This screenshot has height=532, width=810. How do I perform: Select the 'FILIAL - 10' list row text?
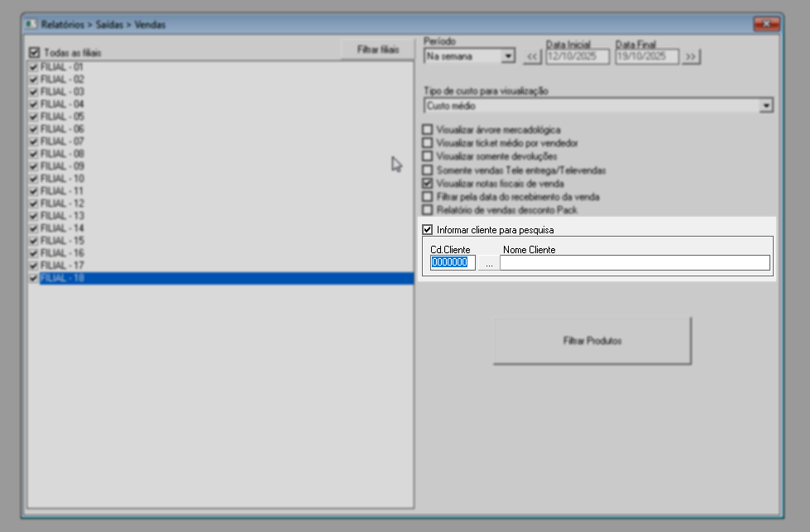[62, 179]
